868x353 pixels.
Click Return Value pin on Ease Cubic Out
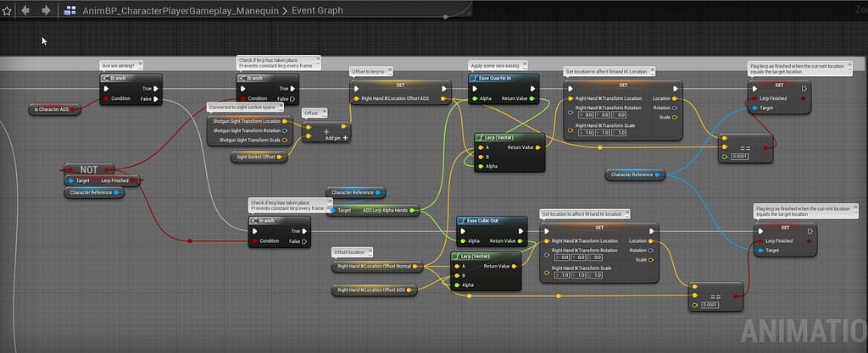[x=521, y=241]
